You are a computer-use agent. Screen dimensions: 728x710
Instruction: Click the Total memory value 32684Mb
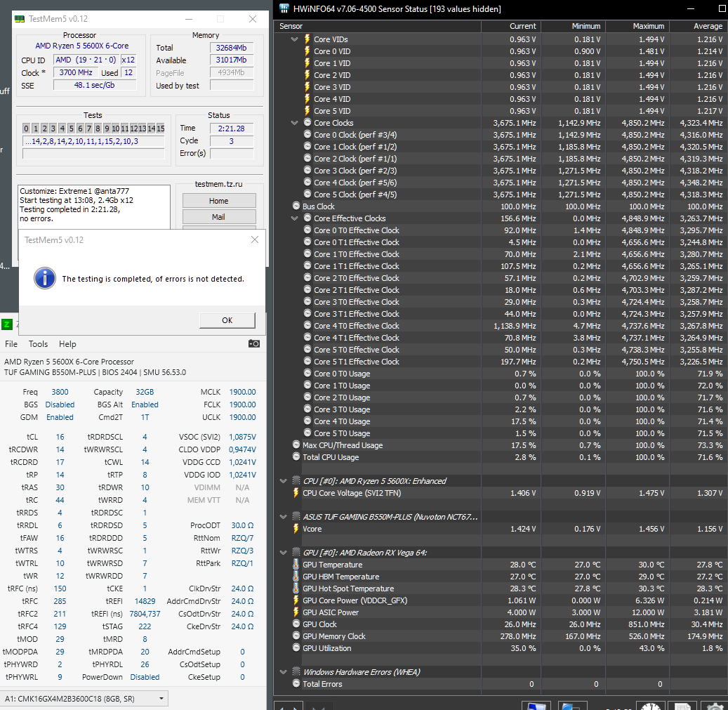tap(231, 47)
